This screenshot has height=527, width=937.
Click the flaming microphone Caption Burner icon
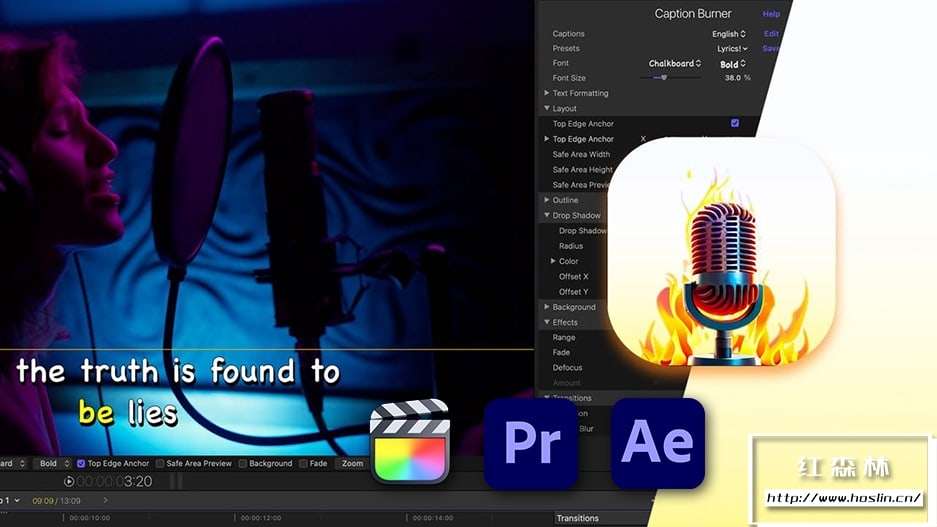click(721, 253)
